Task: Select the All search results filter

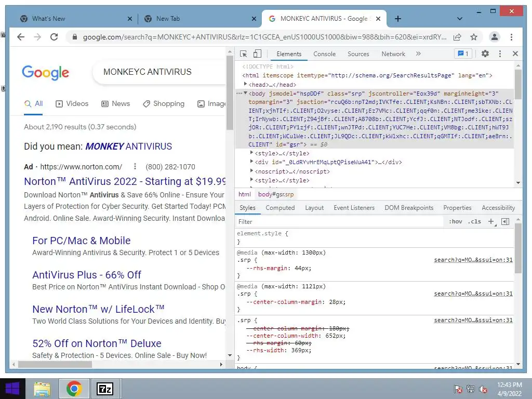Action: [x=33, y=104]
